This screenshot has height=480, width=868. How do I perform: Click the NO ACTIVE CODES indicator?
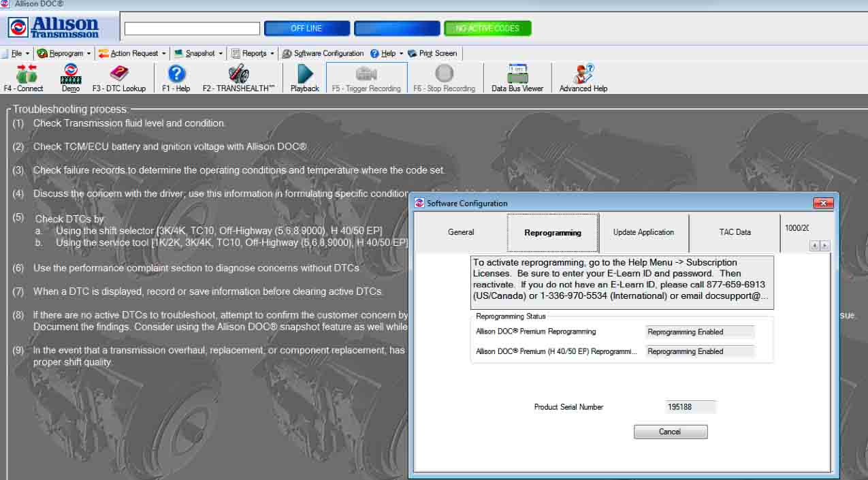(487, 29)
